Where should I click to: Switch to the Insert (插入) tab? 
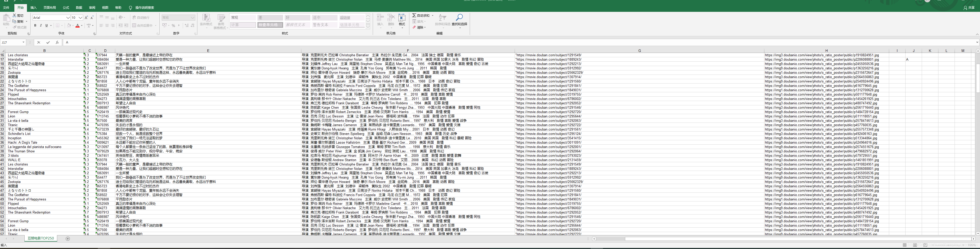(33, 8)
